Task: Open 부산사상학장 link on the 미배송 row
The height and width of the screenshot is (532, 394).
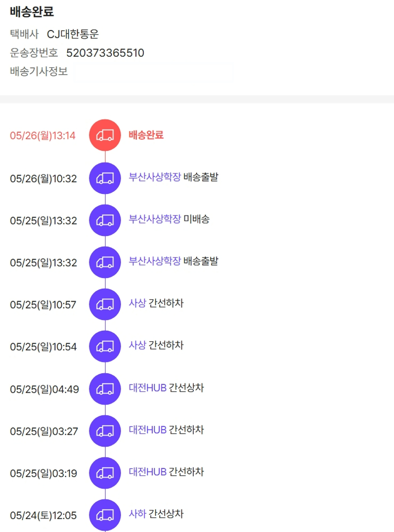Action: (x=154, y=219)
